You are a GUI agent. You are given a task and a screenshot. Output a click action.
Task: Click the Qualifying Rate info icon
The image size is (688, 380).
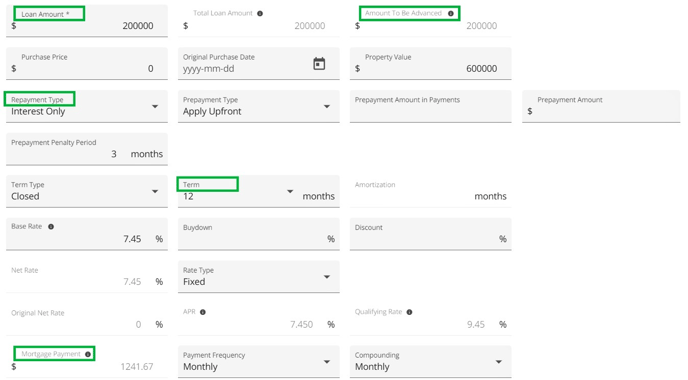[x=409, y=312]
